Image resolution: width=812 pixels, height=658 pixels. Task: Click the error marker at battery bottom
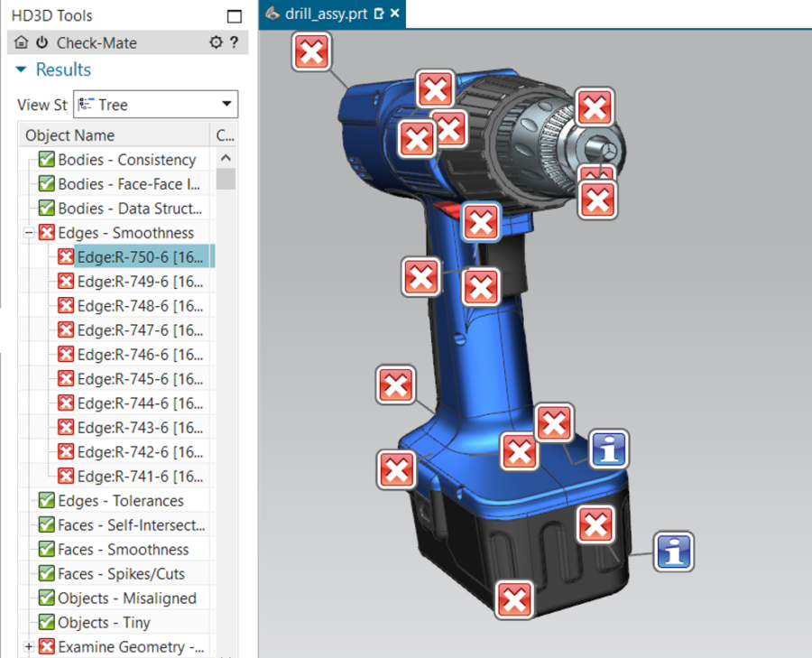tap(514, 598)
